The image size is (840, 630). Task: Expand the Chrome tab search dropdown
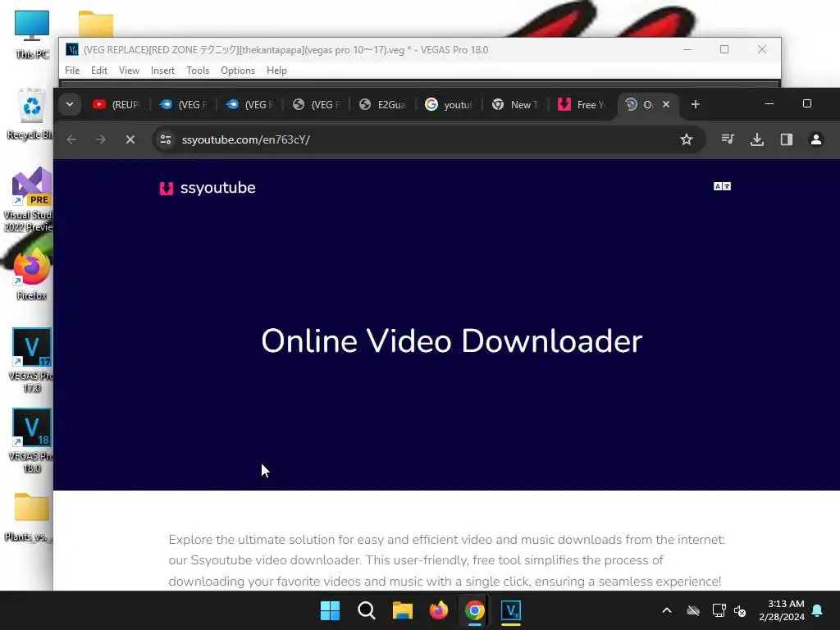click(x=70, y=104)
